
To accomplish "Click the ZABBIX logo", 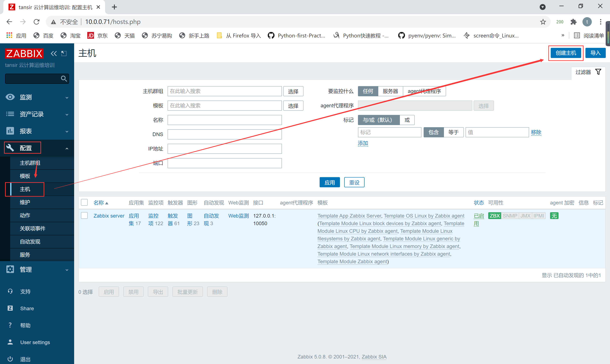I will [24, 53].
